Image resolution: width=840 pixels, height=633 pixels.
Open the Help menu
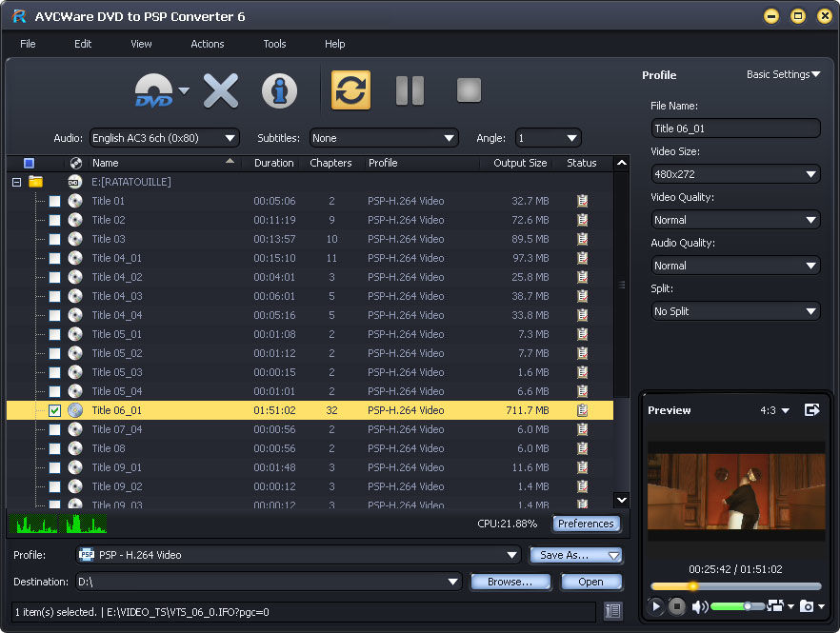335,44
